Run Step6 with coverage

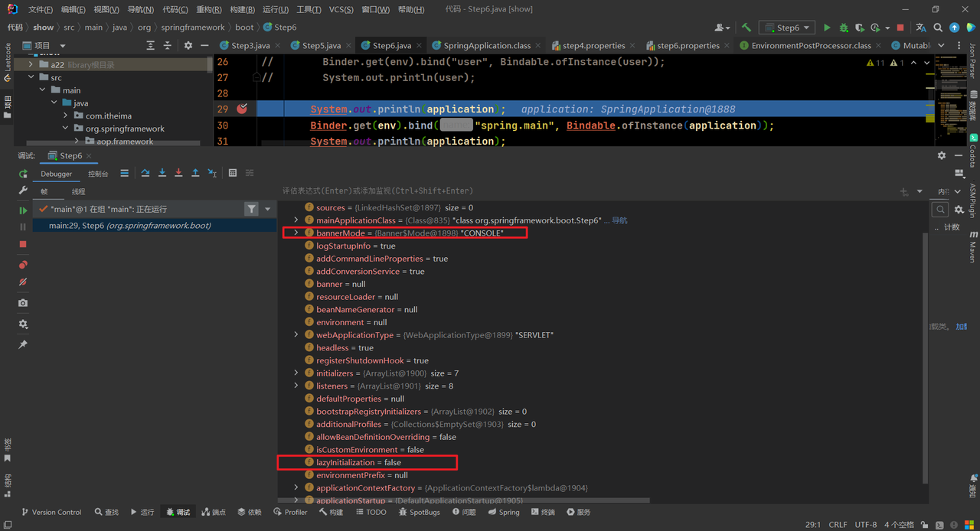(860, 28)
